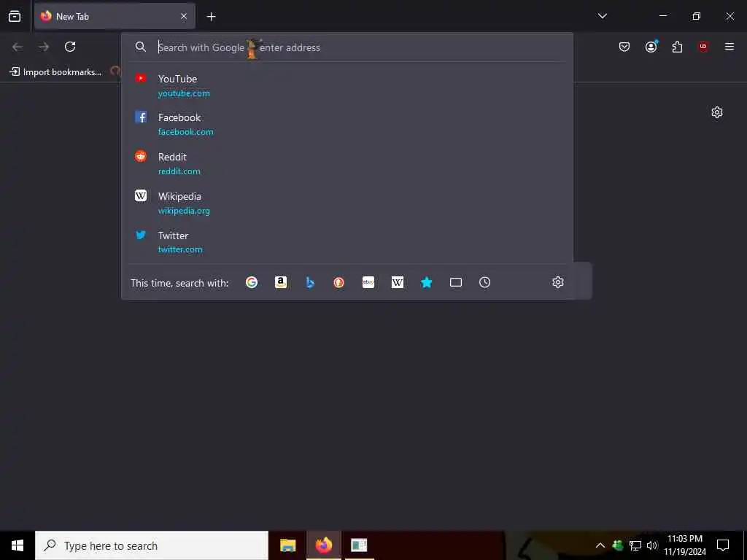Click the youtube.com URL text
The height and width of the screenshot is (560, 747).
tap(184, 93)
